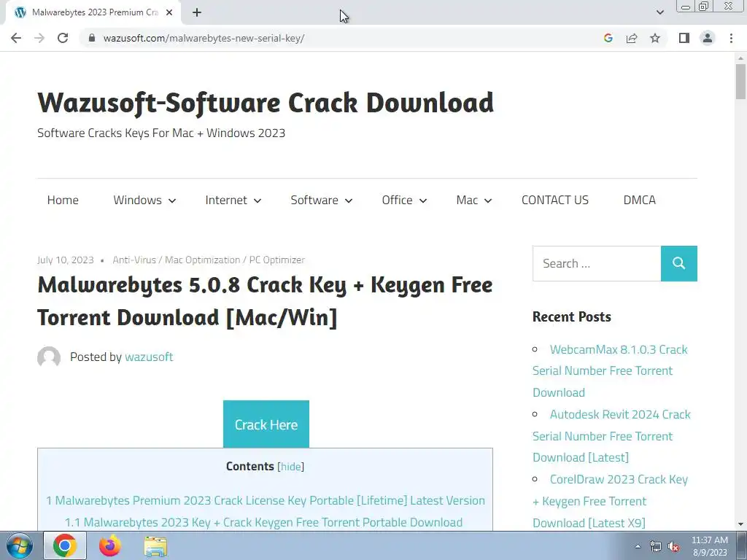Open a new tab with the plus button
747x560 pixels.
click(x=197, y=12)
